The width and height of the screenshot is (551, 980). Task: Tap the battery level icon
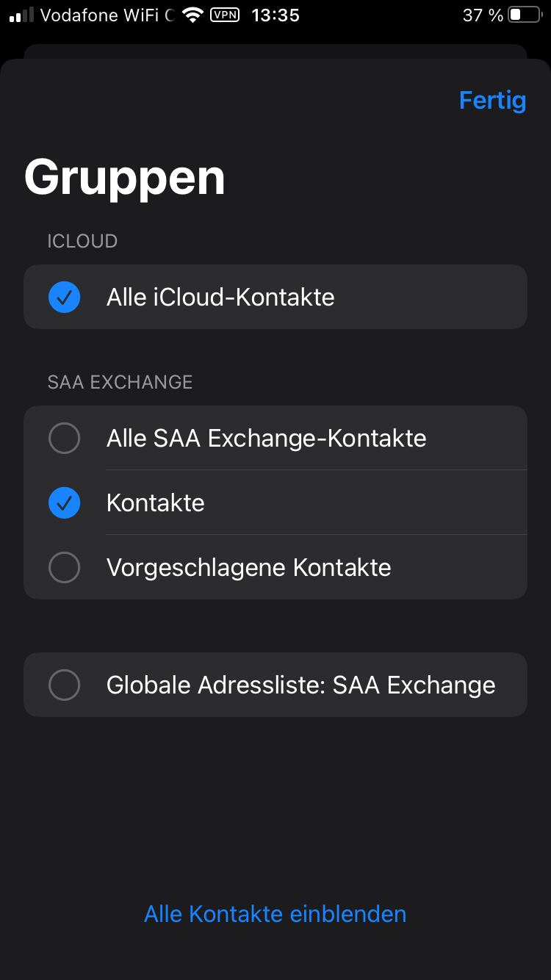[524, 15]
